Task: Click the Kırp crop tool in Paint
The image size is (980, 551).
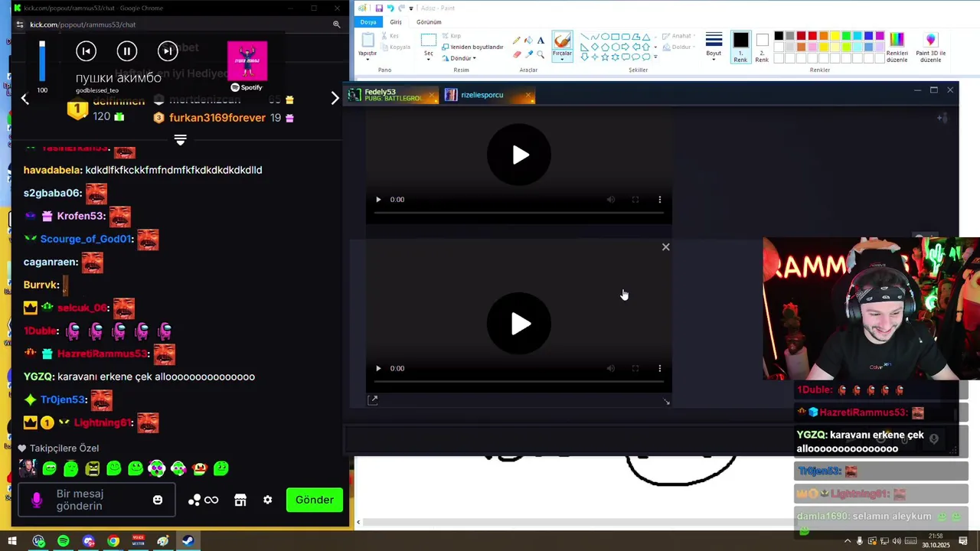Action: tap(452, 36)
